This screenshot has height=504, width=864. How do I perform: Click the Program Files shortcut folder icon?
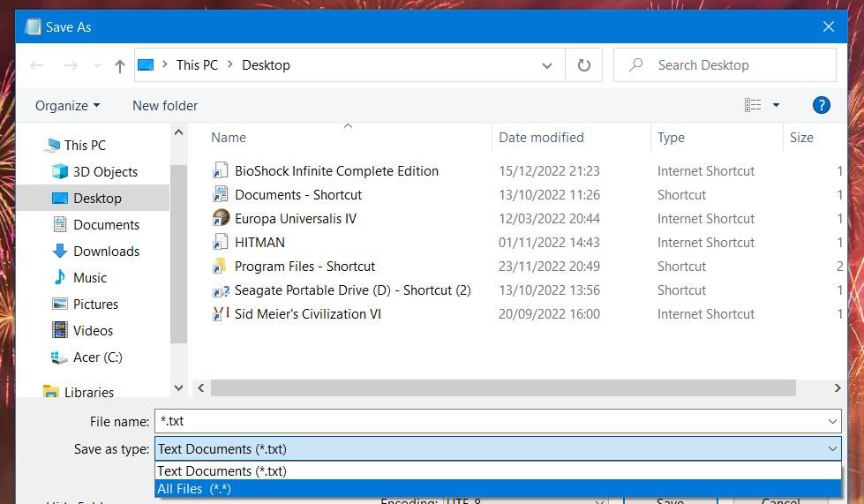(x=220, y=266)
